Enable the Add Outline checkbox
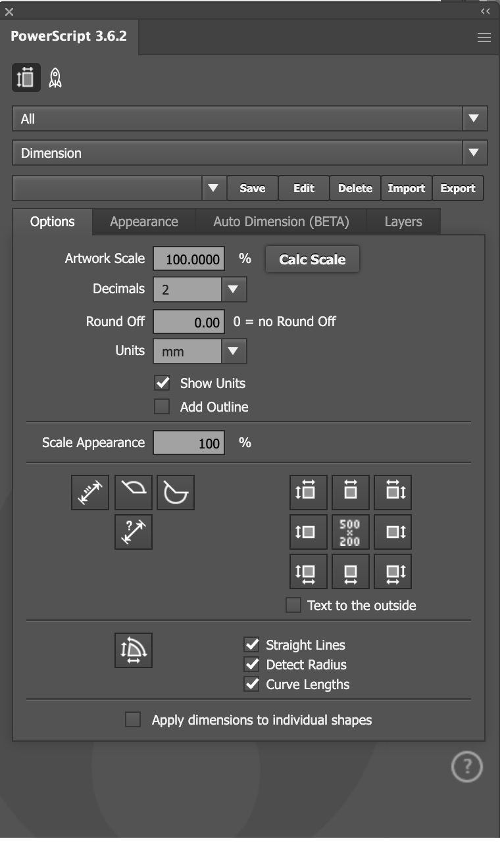Viewport: 500px width, 868px height. pyautogui.click(x=162, y=407)
